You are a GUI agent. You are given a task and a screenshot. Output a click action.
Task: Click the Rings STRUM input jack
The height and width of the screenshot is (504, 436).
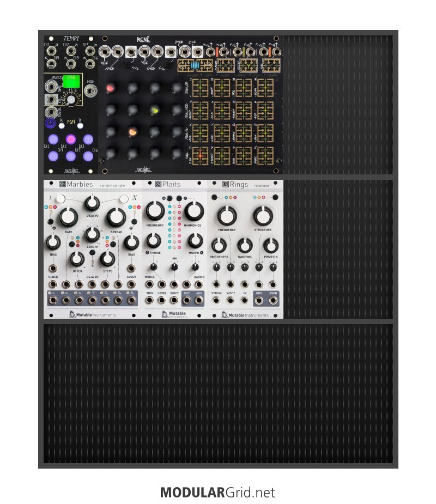pos(216,301)
